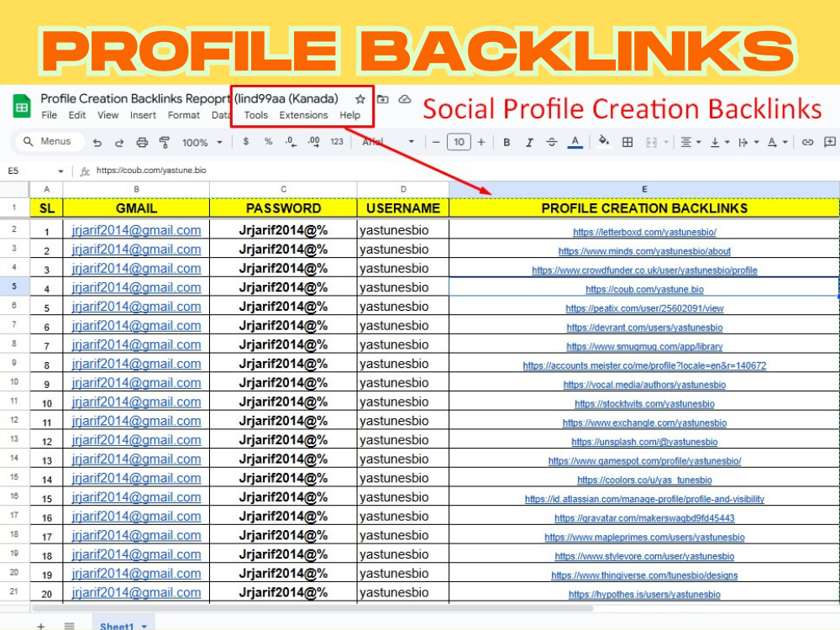
Task: Select the paint format tool
Action: [164, 141]
